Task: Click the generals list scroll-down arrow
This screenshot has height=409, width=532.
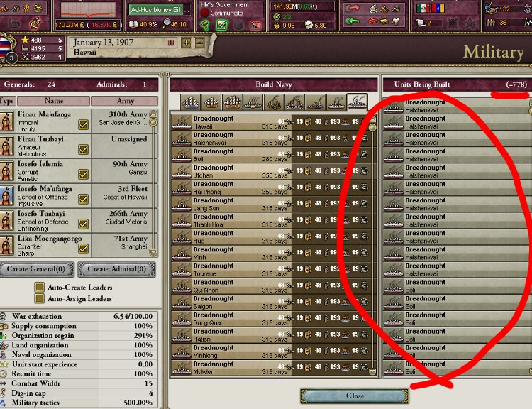Action: 153,252
